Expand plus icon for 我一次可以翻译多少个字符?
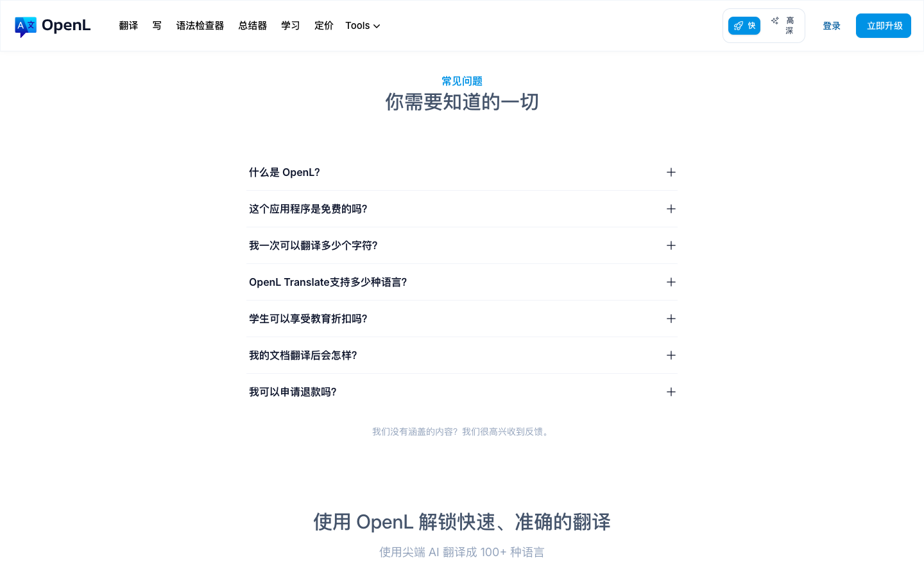The image size is (924, 578). point(671,245)
